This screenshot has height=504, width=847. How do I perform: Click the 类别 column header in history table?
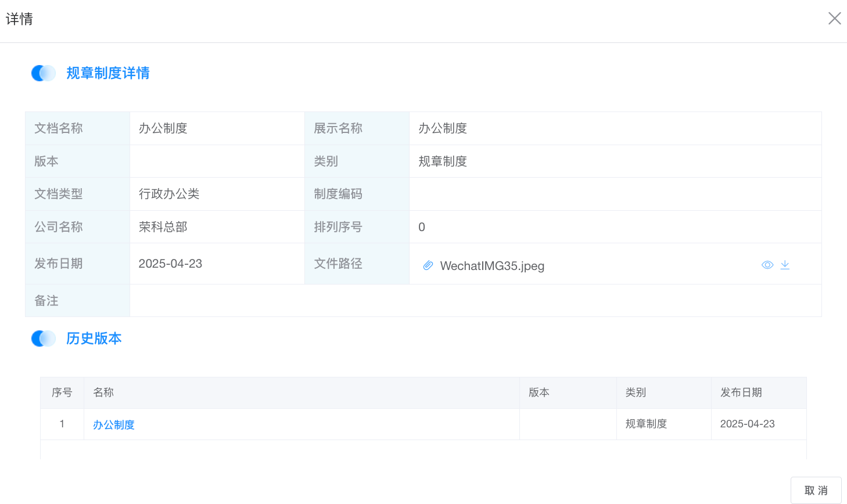tap(636, 393)
